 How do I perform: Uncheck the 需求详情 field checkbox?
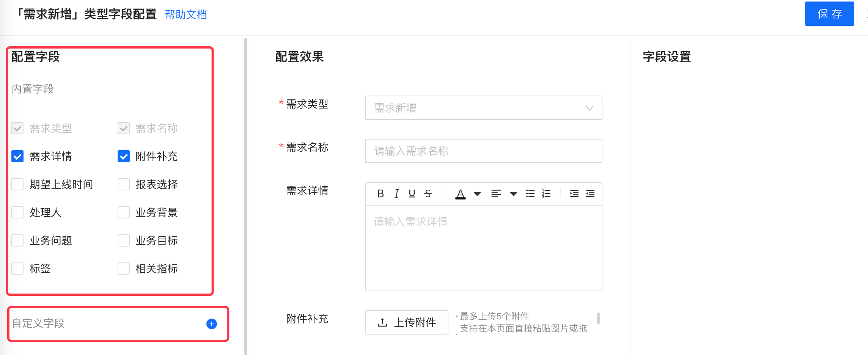[17, 157]
